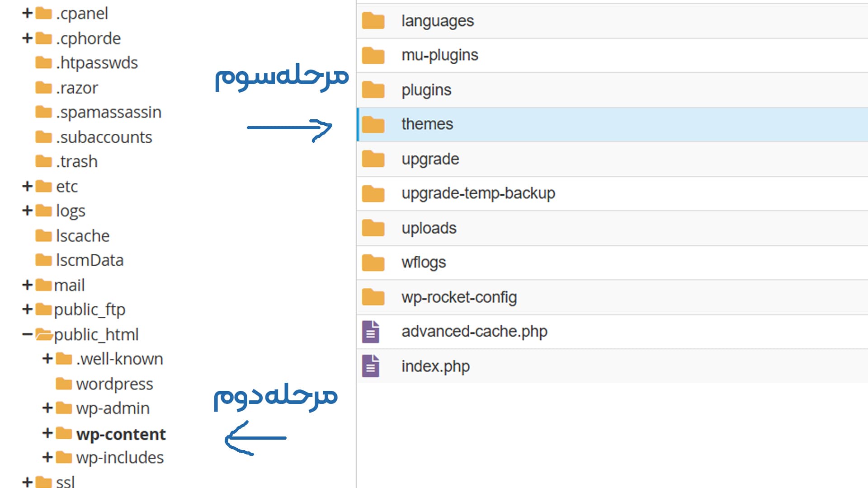Expand the wp-content subfolder node
Viewport: 868px width, 488px height.
tap(47, 433)
